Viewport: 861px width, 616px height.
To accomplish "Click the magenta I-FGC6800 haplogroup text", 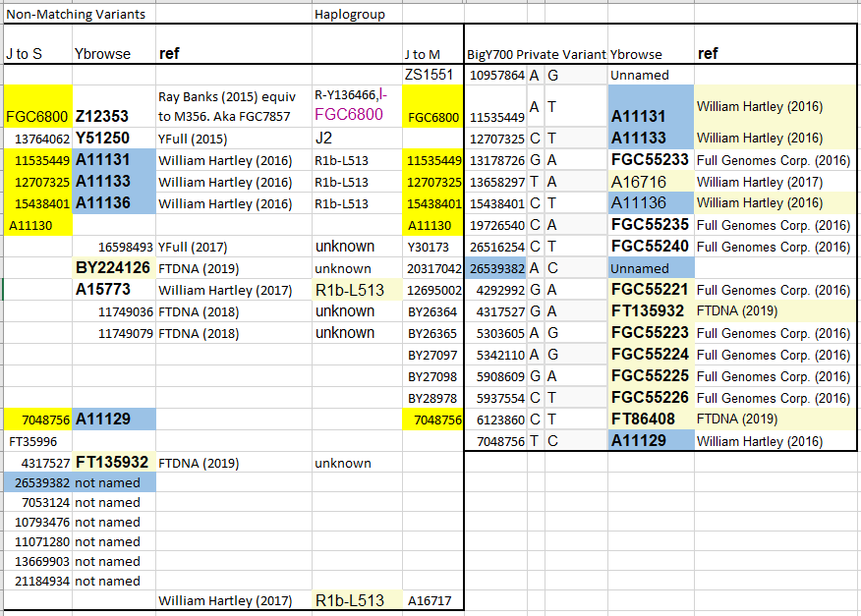I will pos(349,106).
